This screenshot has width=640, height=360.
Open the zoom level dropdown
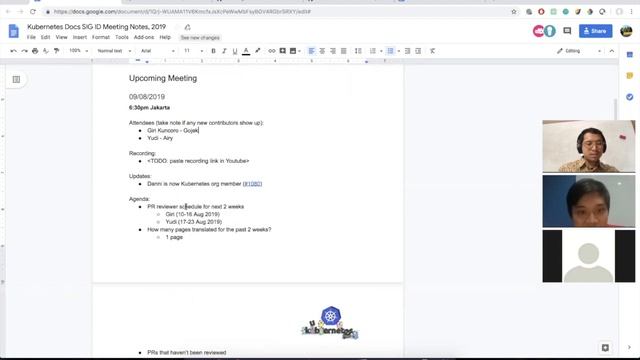78,51
